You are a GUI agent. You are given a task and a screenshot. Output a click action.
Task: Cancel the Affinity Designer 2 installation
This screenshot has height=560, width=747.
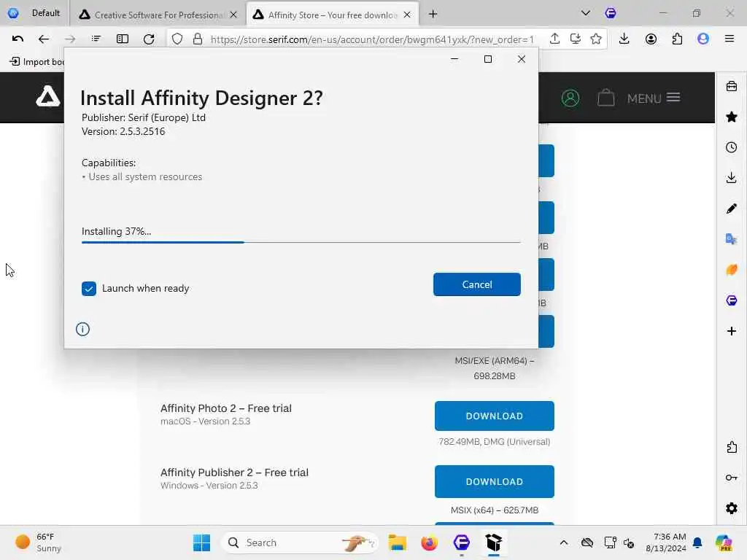click(x=476, y=284)
